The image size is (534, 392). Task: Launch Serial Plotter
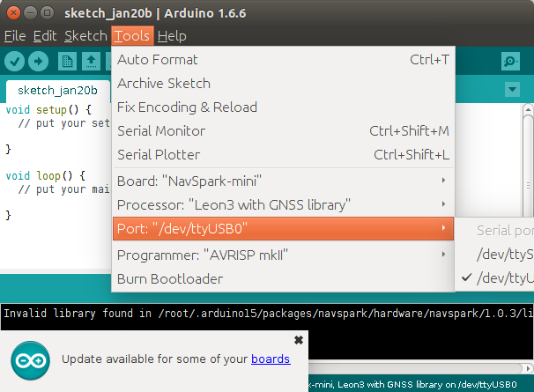(283, 155)
